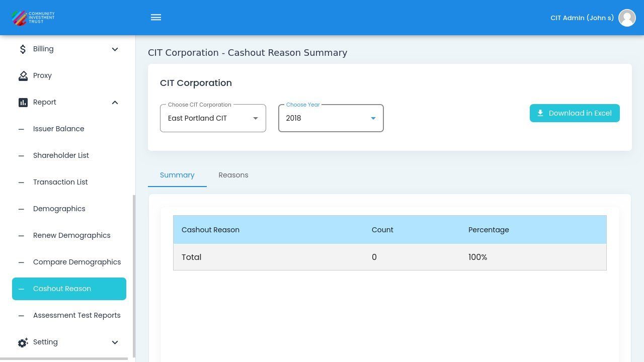Collapse the Report menu chevron
The image size is (644, 362).
tap(115, 103)
